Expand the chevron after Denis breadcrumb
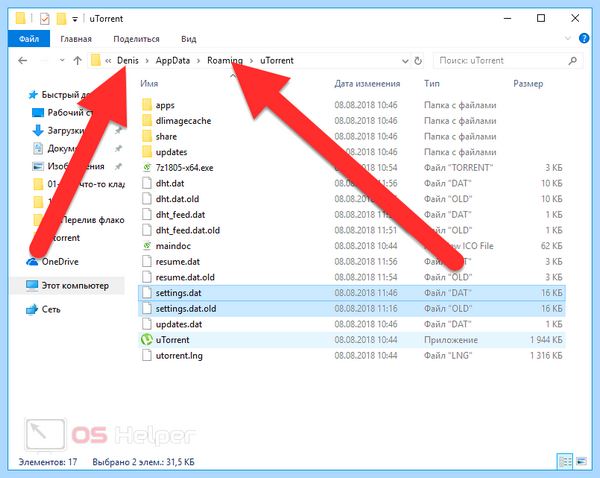 [147, 61]
